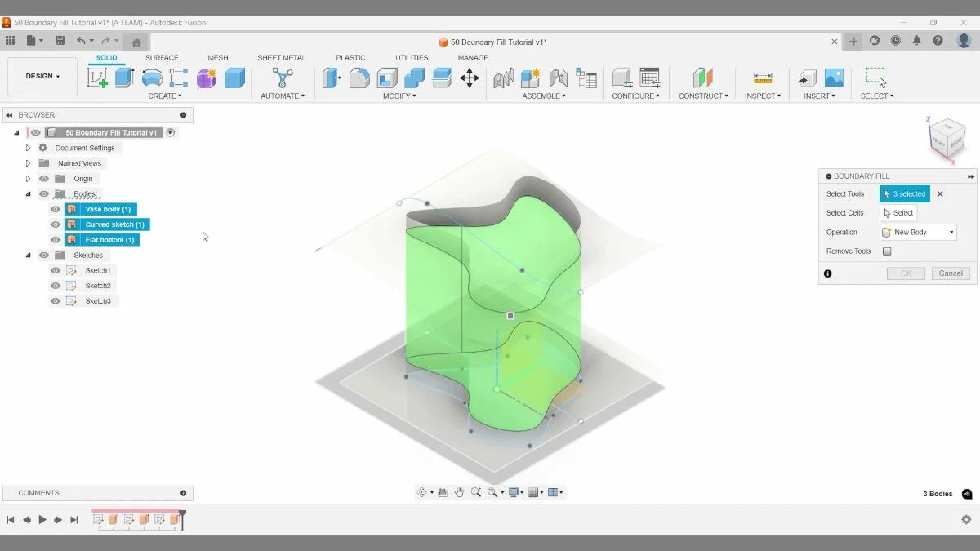
Task: Open the MANAGE menu tab
Action: [472, 57]
